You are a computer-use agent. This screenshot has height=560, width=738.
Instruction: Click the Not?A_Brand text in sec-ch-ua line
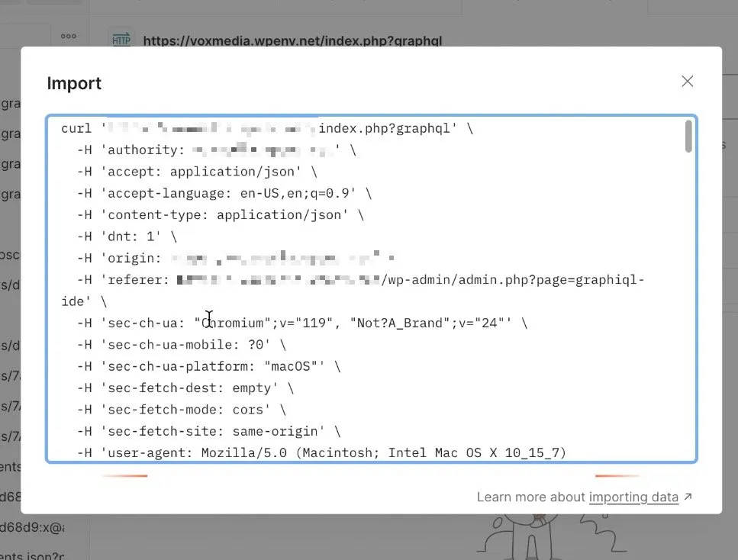(x=401, y=323)
